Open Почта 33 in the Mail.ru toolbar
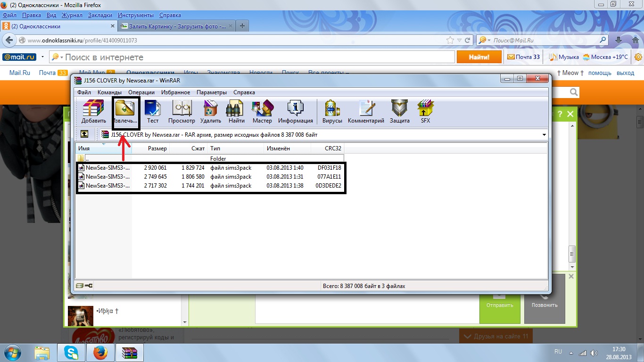The height and width of the screenshot is (362, 644). (x=523, y=57)
